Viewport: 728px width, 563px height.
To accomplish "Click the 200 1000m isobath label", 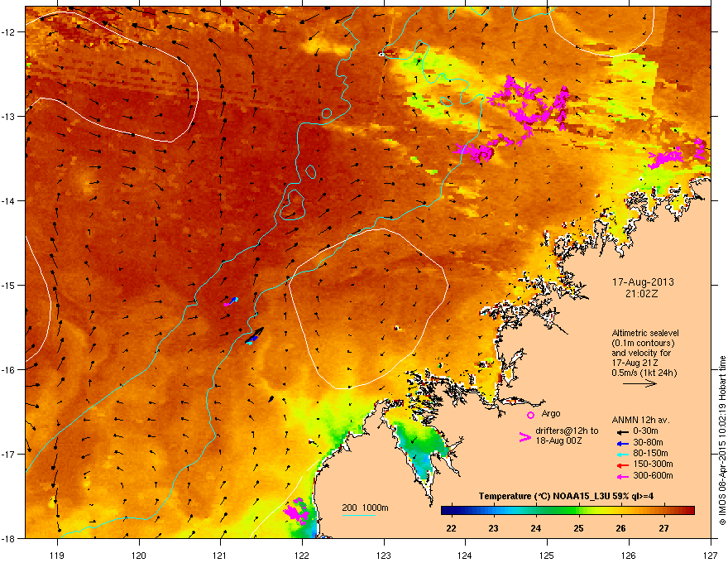I will pyautogui.click(x=366, y=508).
